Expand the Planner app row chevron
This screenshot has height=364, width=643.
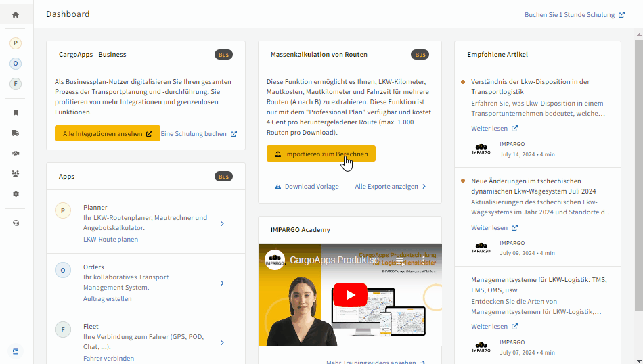point(222,223)
